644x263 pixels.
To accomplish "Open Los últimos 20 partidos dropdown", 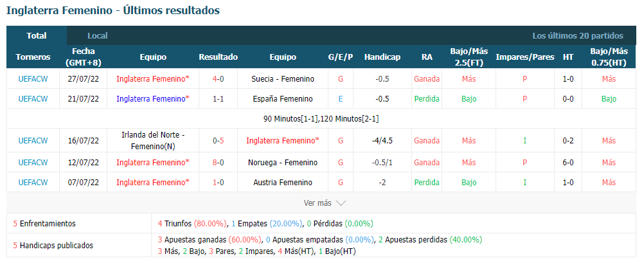I will [x=577, y=36].
